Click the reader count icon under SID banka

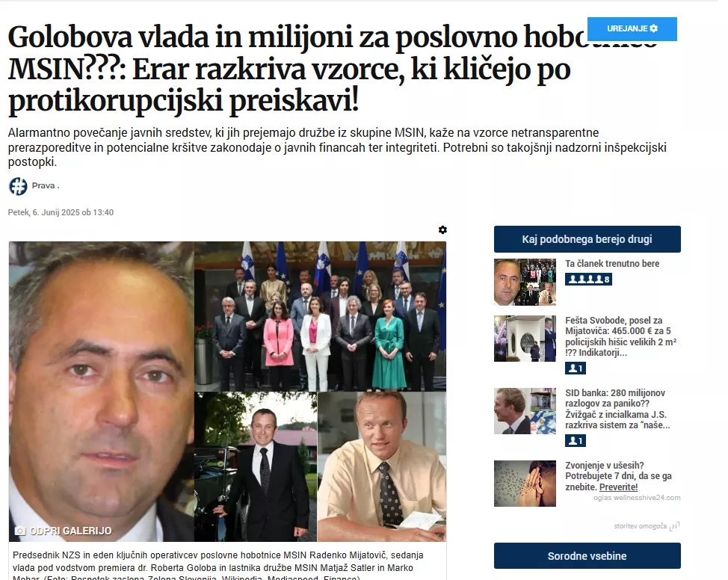pyautogui.click(x=576, y=441)
